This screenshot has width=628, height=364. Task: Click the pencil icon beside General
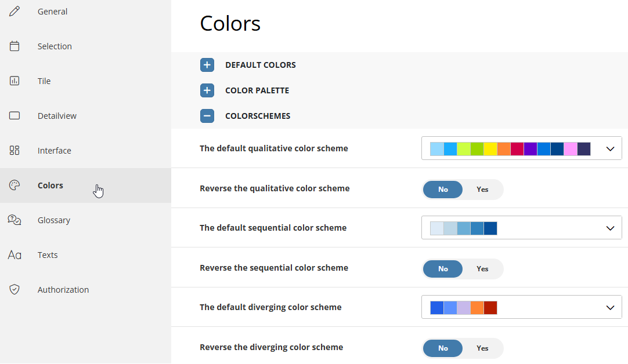[x=15, y=12]
